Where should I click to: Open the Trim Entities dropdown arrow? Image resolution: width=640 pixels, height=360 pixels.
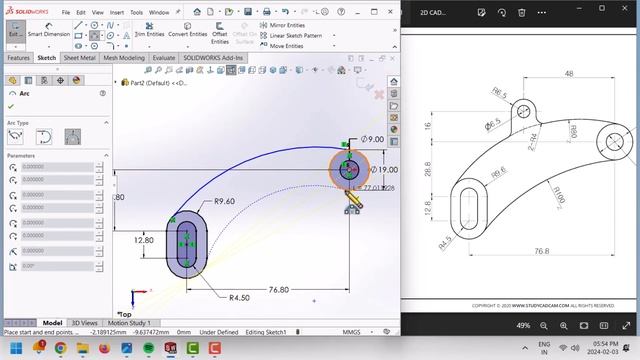149,46
